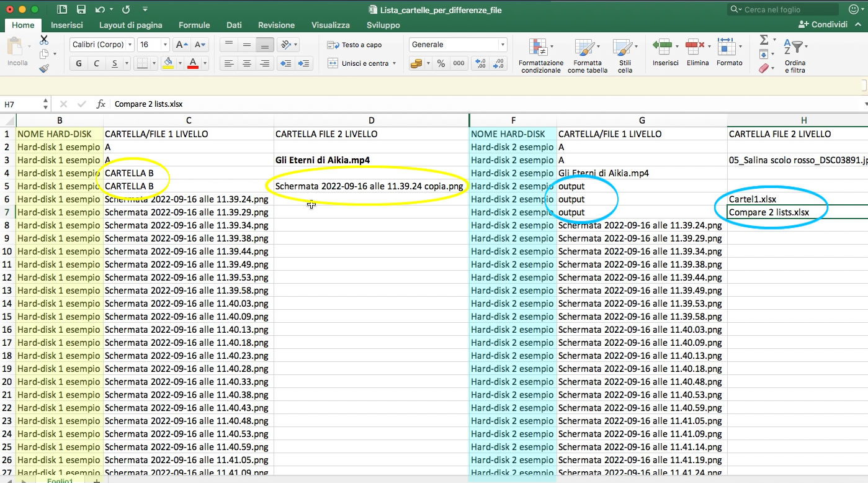The height and width of the screenshot is (483, 868).
Task: Open the Formule tab
Action: 194,25
